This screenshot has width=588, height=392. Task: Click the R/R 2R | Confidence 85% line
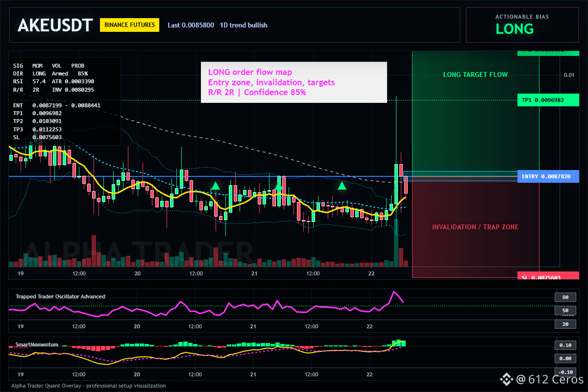[257, 92]
